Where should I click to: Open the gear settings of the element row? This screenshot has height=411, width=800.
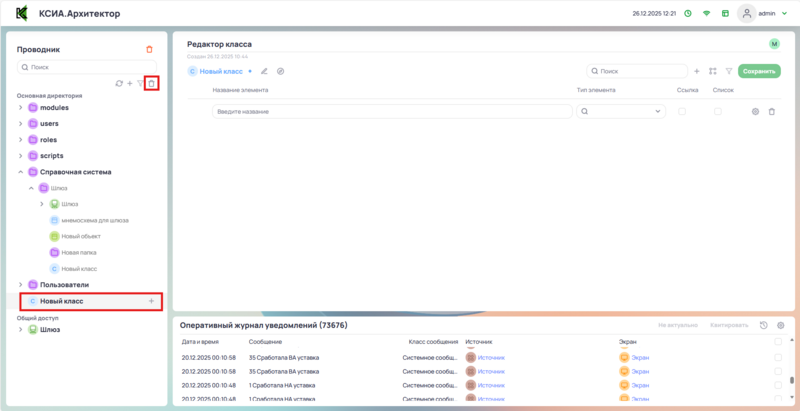point(755,112)
